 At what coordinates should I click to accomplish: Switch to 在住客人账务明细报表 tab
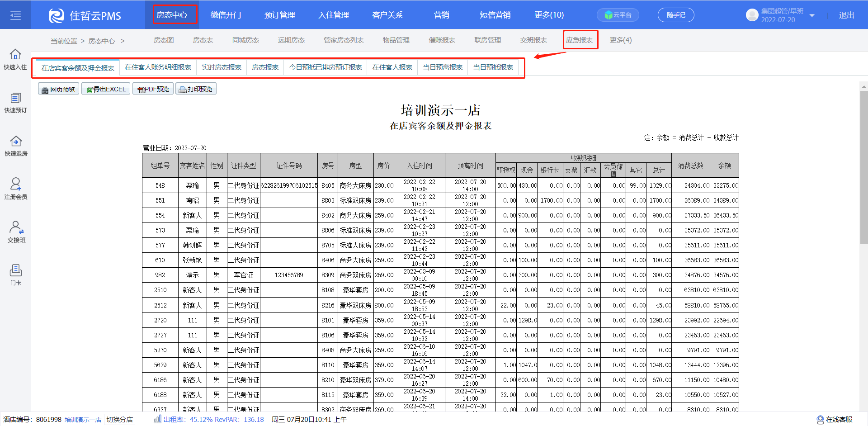coord(158,67)
